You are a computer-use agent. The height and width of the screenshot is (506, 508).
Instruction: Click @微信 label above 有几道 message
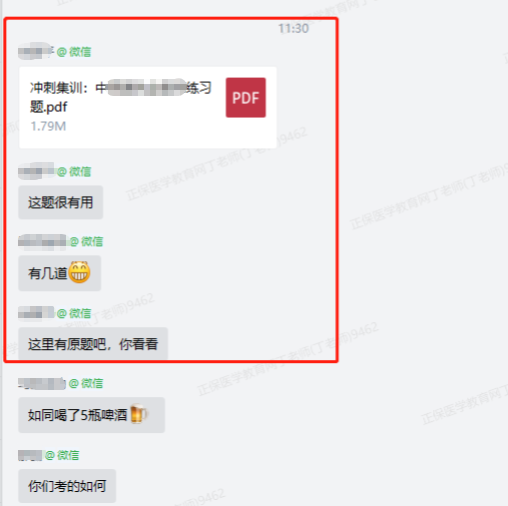(x=86, y=241)
